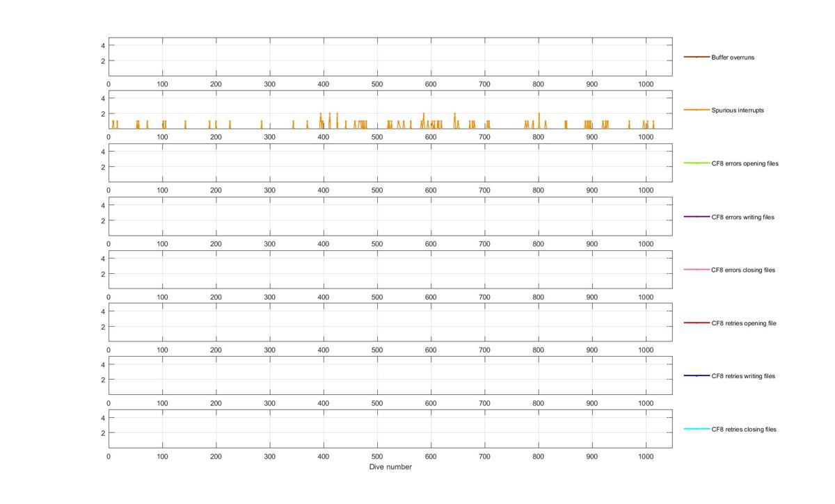This screenshot has height=504, width=835.
Task: Click inside the CF8 errors closing files plot
Action: pyautogui.click(x=390, y=270)
